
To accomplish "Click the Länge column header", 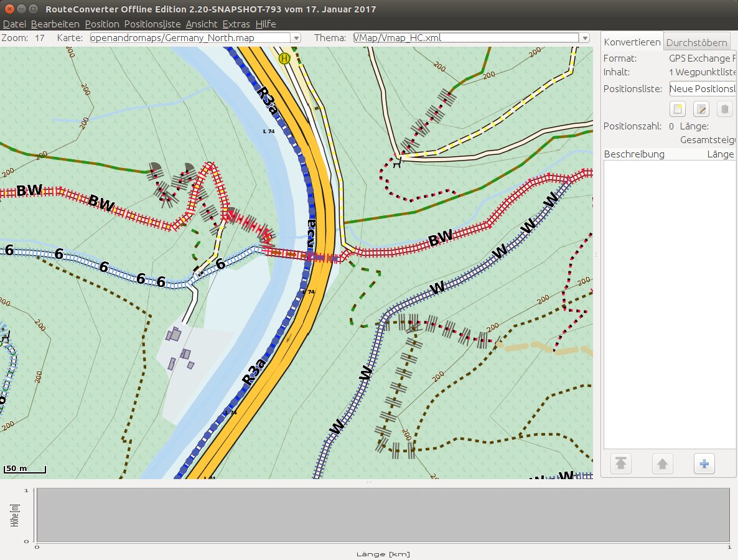I will (720, 154).
